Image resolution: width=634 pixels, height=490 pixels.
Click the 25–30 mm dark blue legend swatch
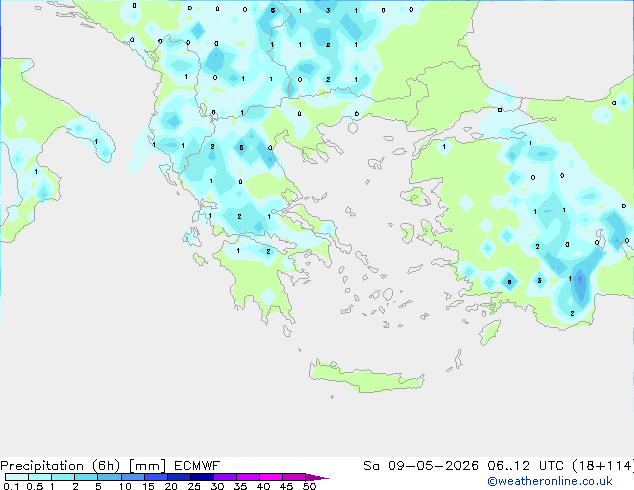[x=201, y=477]
